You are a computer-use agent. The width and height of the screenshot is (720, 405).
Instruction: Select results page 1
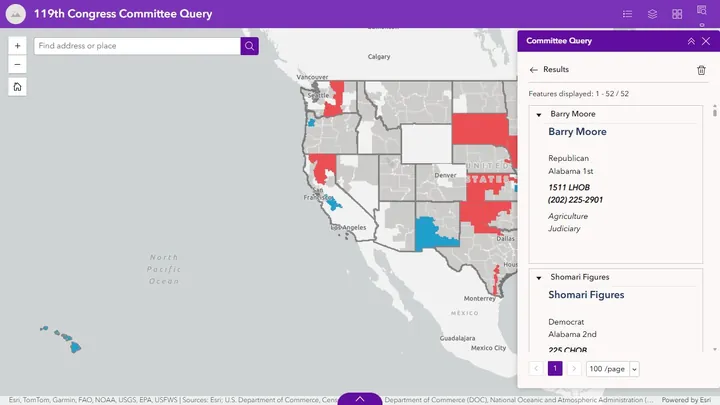(555, 369)
